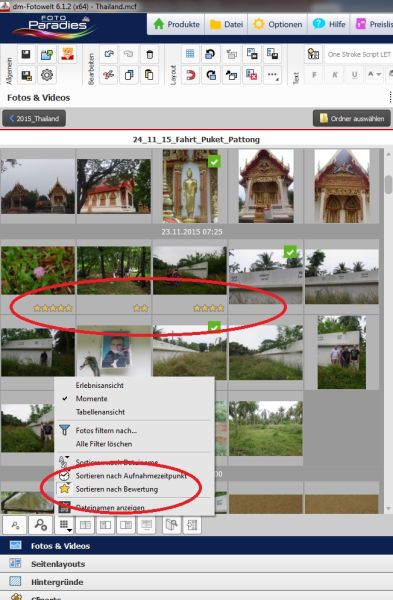Toggle bold F text formatting
Screen dimensions: 393x600
pos(314,75)
